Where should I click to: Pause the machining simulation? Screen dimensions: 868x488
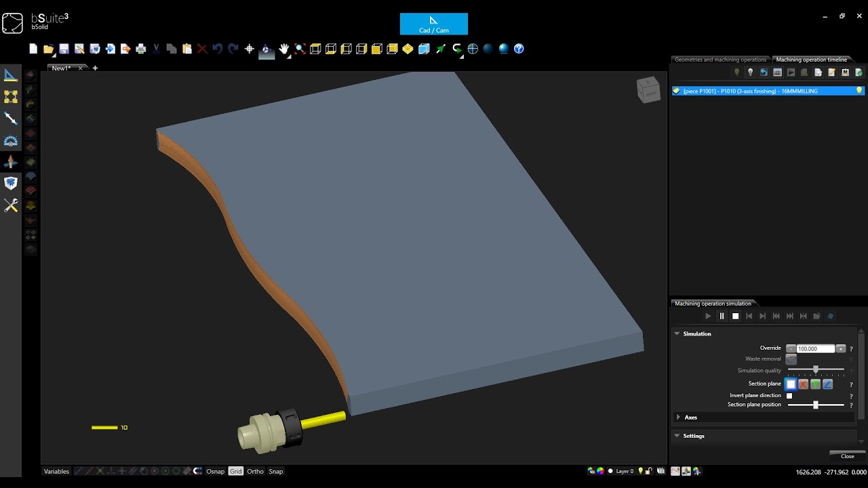click(722, 316)
